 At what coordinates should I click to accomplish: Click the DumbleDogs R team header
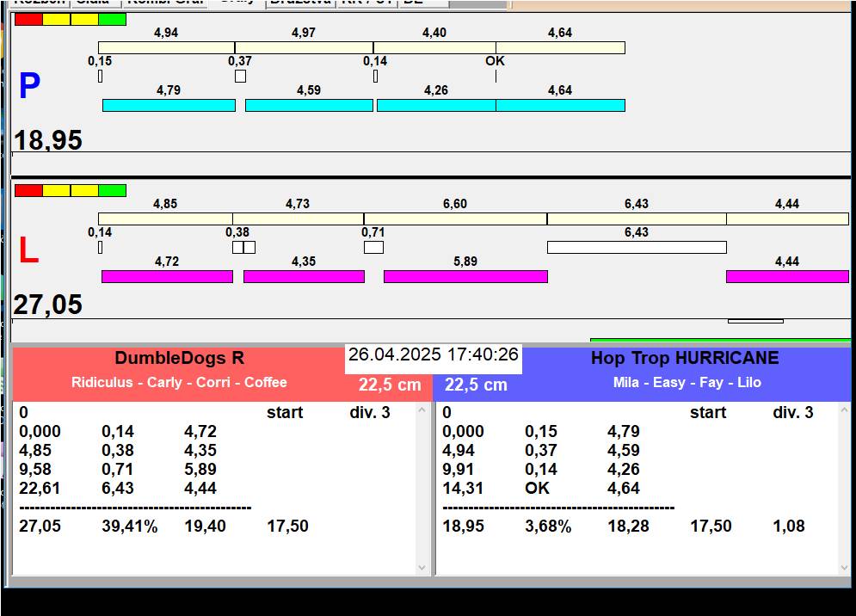(179, 359)
